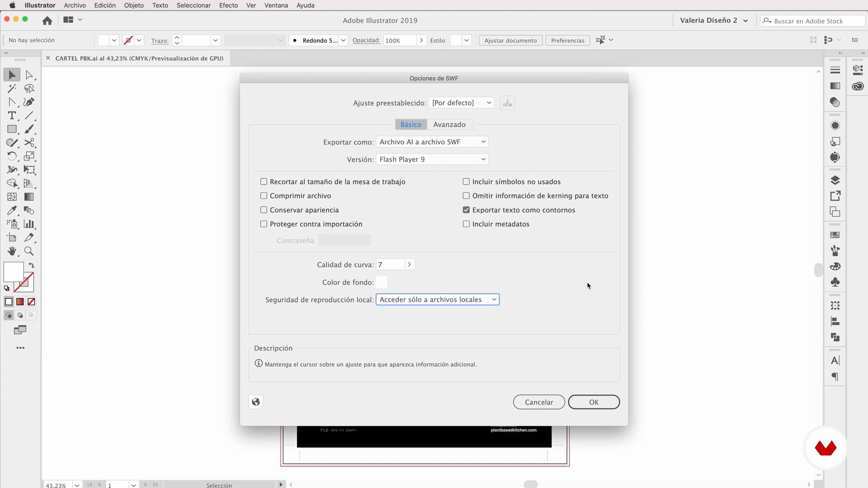Screen dimensions: 868x488
Task: Enable Comprimir archivo checkbox
Action: pos(264,196)
